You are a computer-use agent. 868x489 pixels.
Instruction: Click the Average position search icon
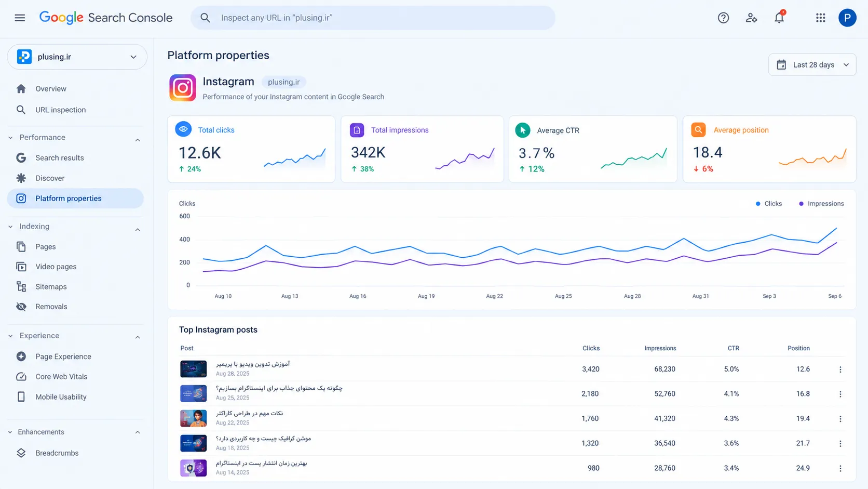tap(698, 130)
